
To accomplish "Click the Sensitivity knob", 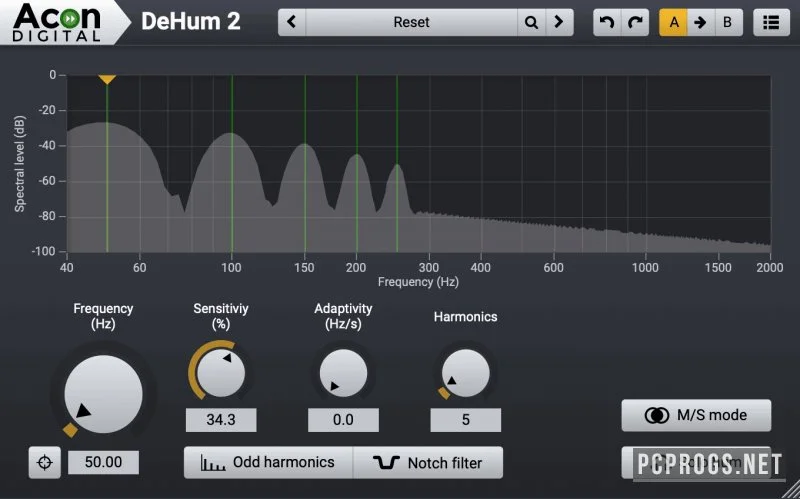I will coord(221,373).
